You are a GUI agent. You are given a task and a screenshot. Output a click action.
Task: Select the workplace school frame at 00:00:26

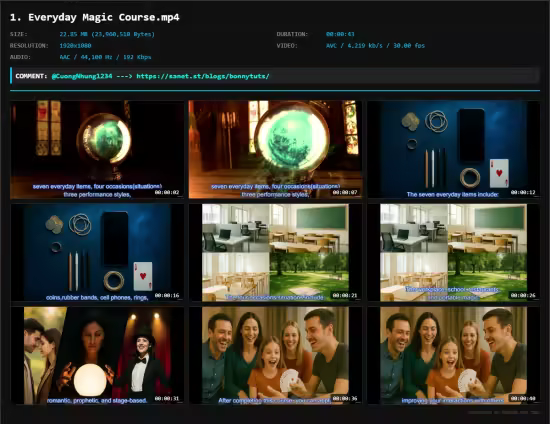coord(454,253)
